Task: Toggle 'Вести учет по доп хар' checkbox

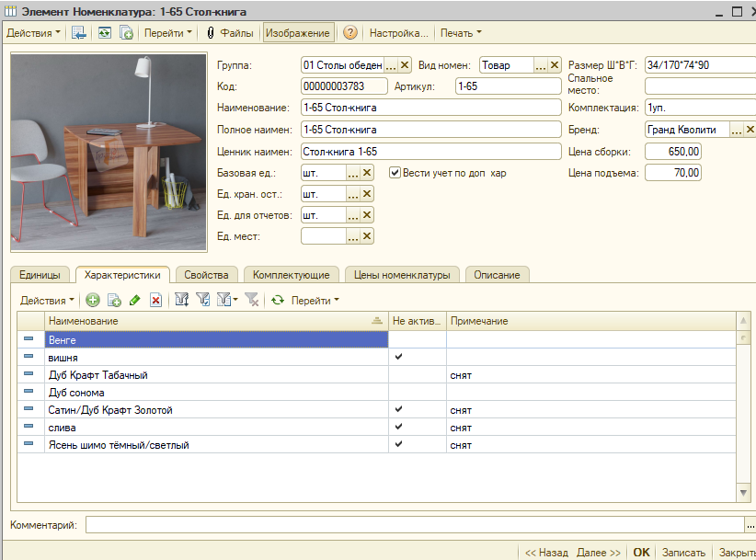Action: [x=395, y=172]
